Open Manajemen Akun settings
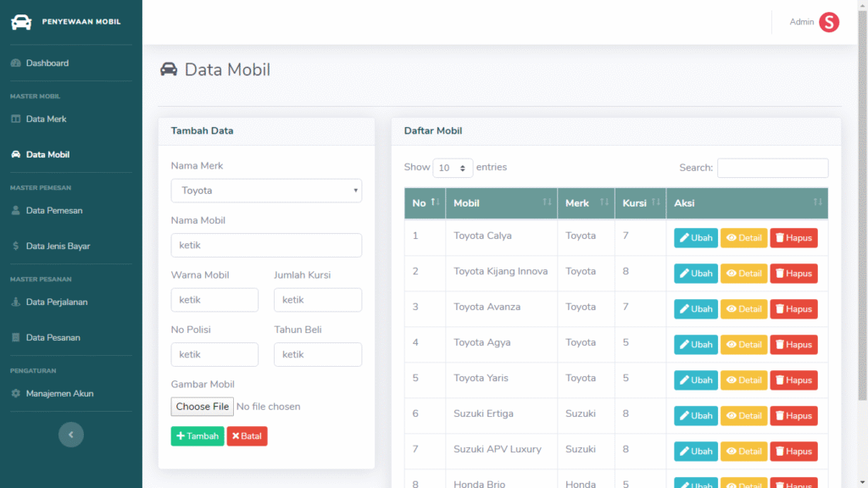Image resolution: width=868 pixels, height=488 pixels. [59, 393]
